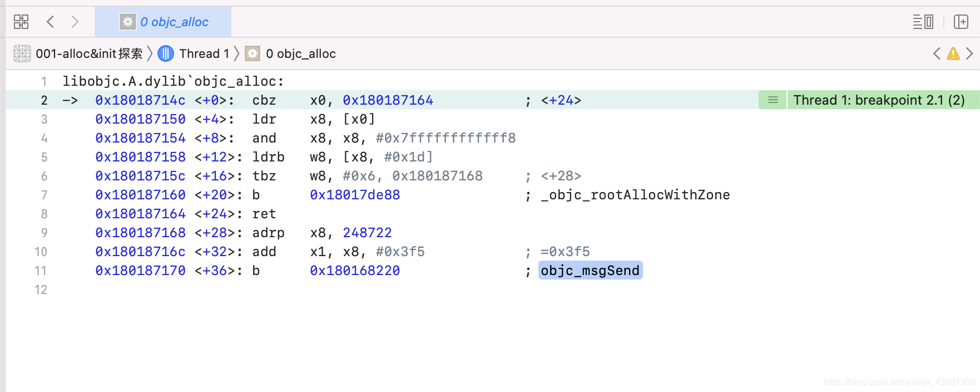Click the Thread 1: breakpoint 2.1 (2) annotation
The image size is (980, 392).
(x=879, y=100)
